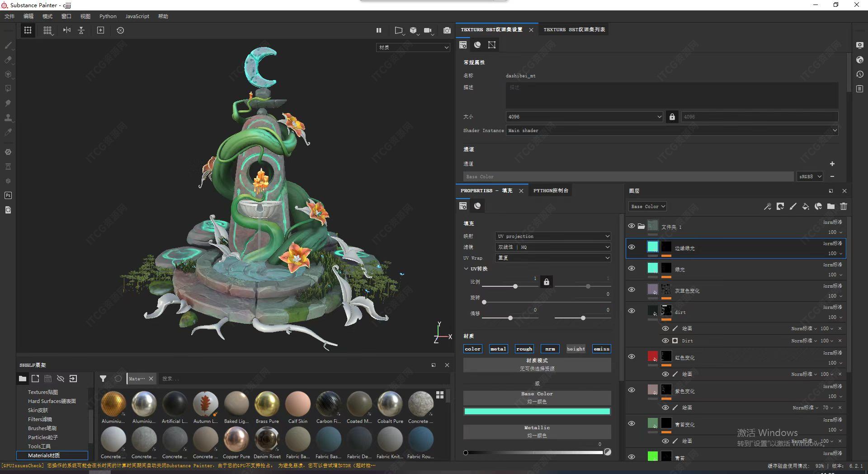Image resolution: width=868 pixels, height=474 pixels.
Task: Pause rendering with the pause button
Action: [x=379, y=30]
